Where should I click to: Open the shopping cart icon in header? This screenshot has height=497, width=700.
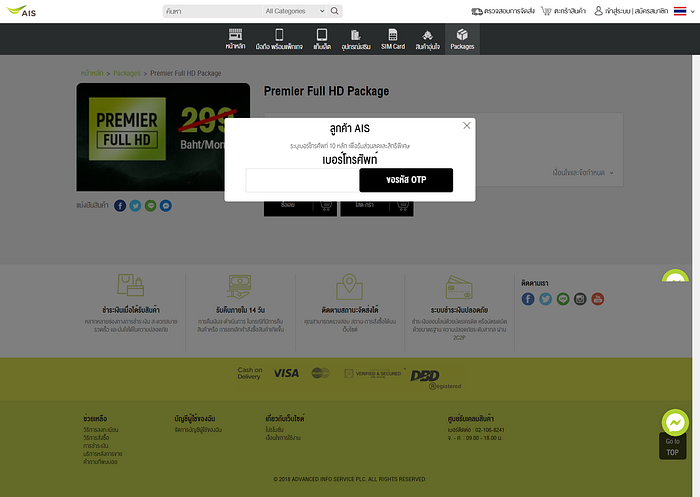pyautogui.click(x=546, y=11)
